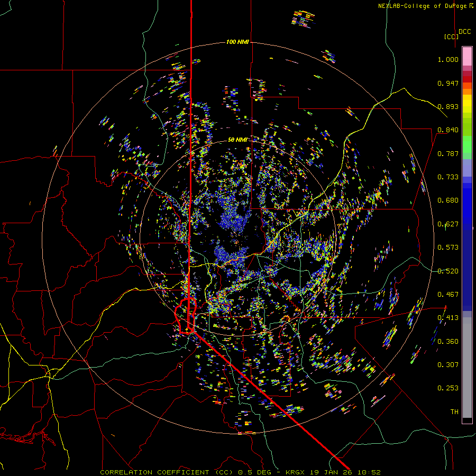The image size is (476, 476).
Task: Click the 100 NMI range ring label
Action: [237, 42]
